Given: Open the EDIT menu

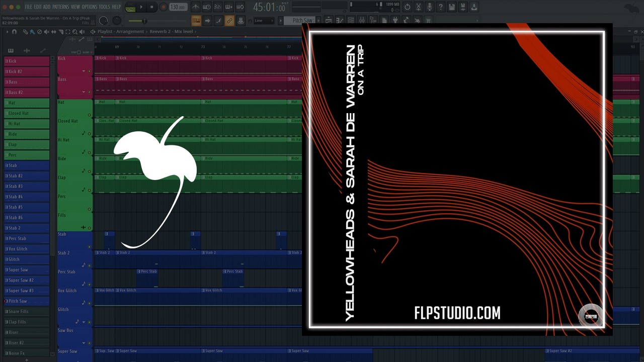Looking at the screenshot, I should click(x=38, y=7).
